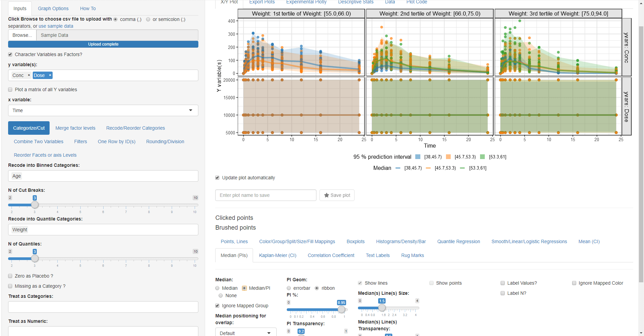Choose errorbar PI Geom option
644x336 pixels.
tap(289, 288)
